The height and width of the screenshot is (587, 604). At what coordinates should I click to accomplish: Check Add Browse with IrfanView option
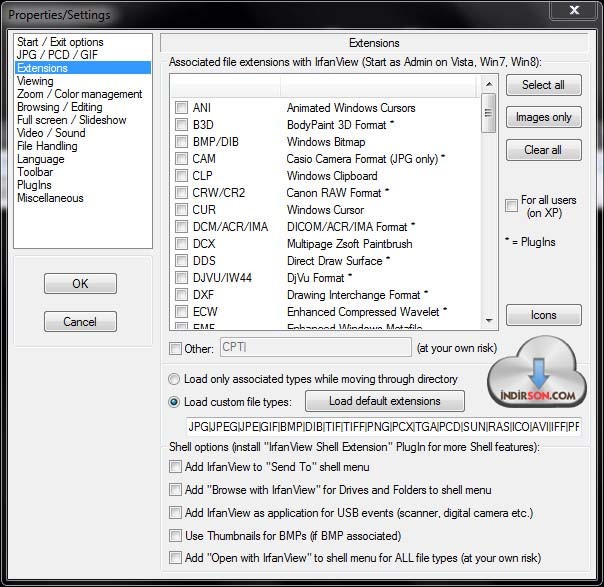point(175,490)
